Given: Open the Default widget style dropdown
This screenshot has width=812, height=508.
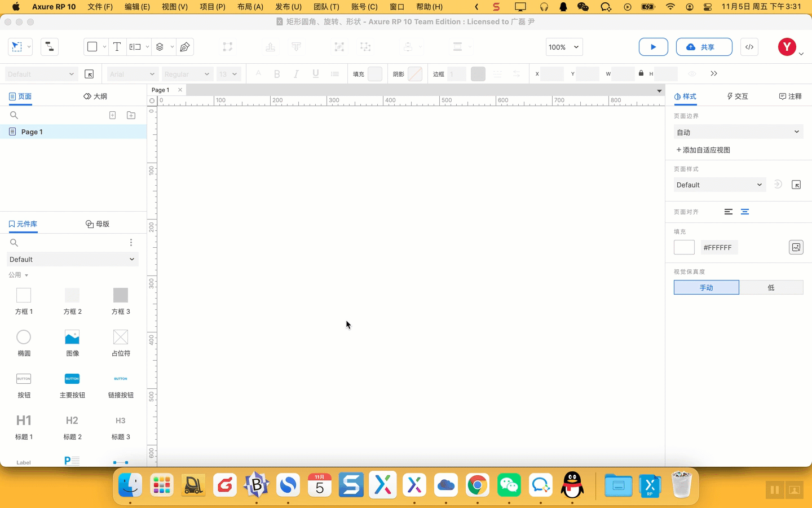Looking at the screenshot, I should pyautogui.click(x=41, y=74).
